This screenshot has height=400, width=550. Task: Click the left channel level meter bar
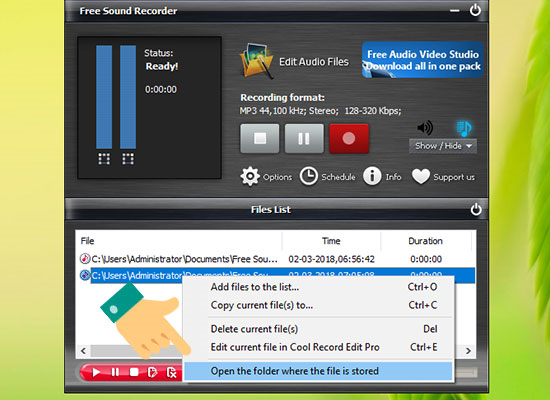(104, 97)
